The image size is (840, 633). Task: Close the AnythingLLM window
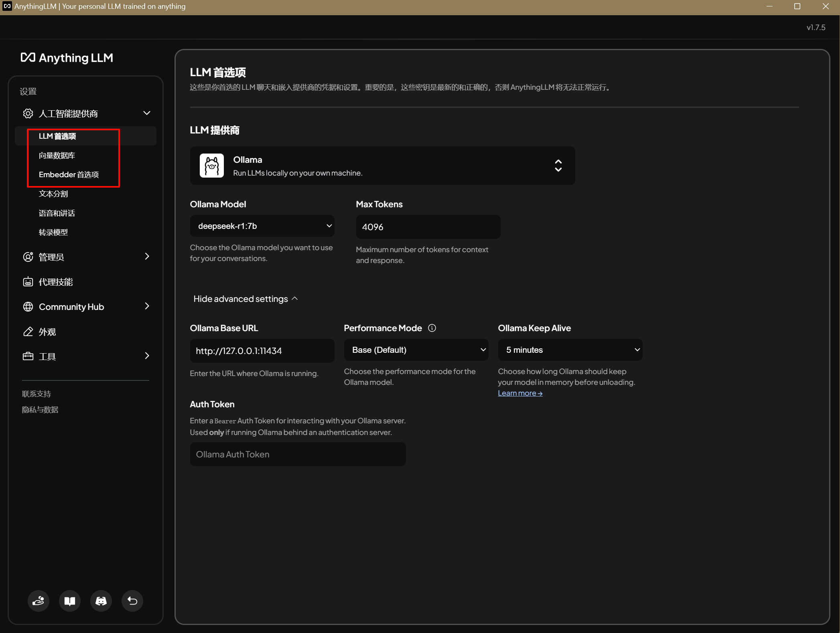tap(826, 6)
